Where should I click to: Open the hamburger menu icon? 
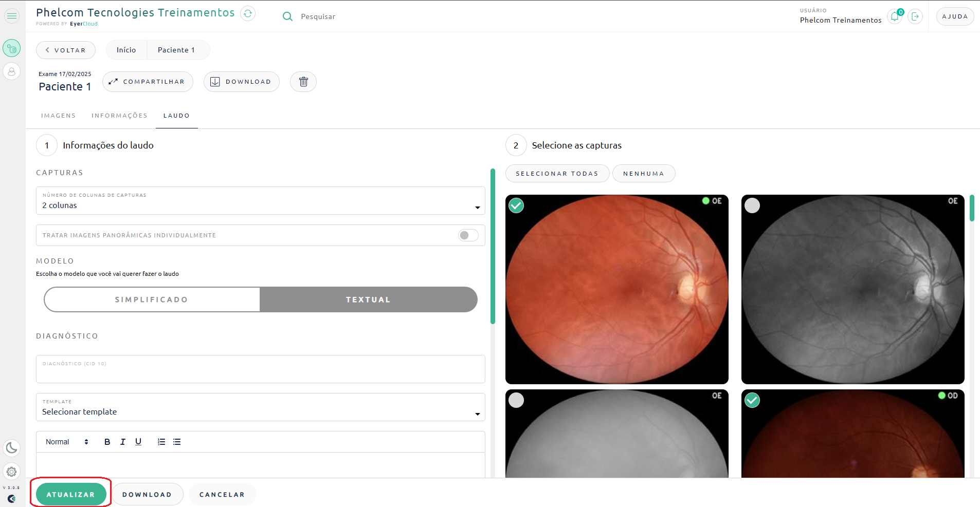point(12,16)
